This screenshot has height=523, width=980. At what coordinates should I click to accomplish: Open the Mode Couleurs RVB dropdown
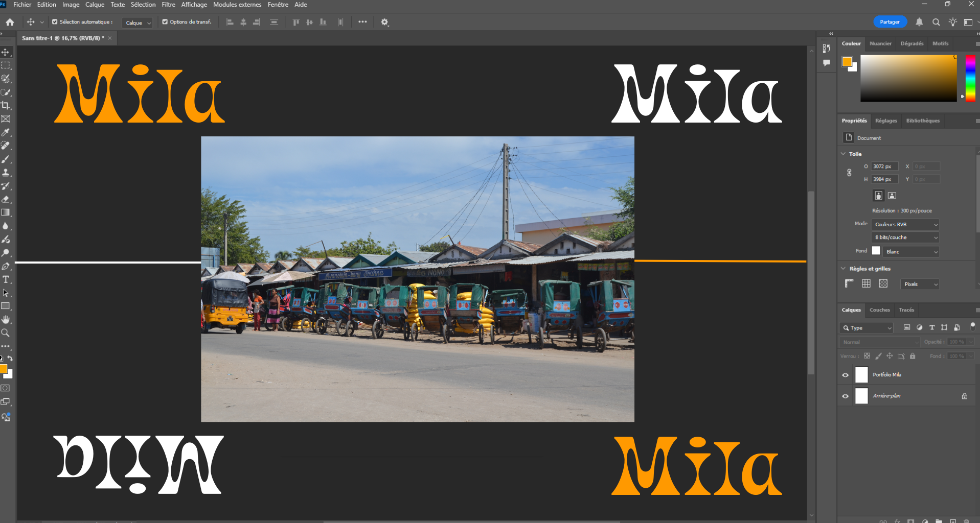point(905,224)
